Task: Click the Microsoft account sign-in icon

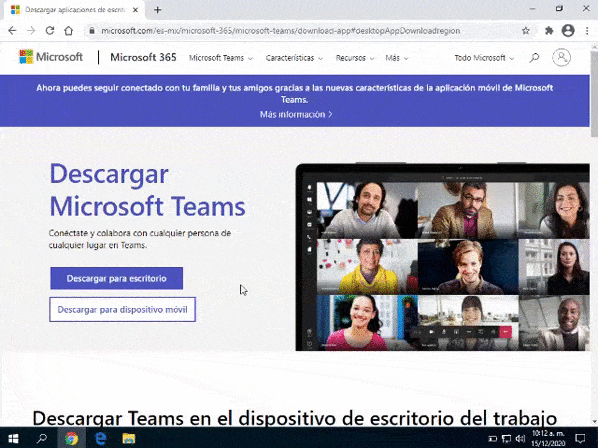Action: [x=561, y=58]
